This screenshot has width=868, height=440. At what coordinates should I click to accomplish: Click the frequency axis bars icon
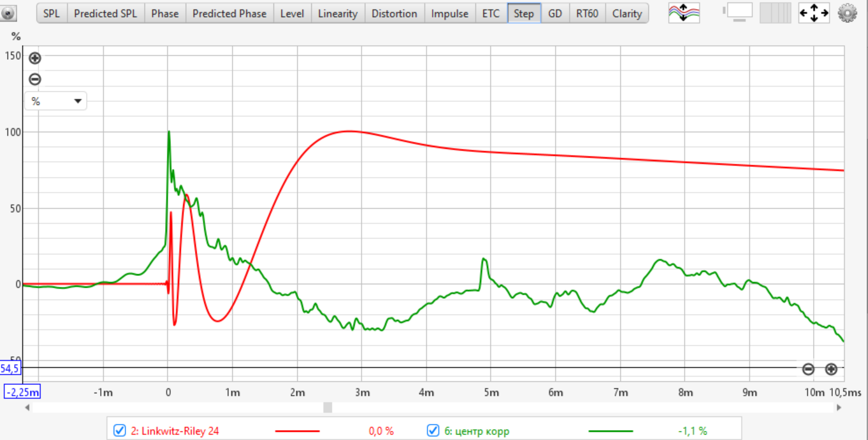[776, 13]
